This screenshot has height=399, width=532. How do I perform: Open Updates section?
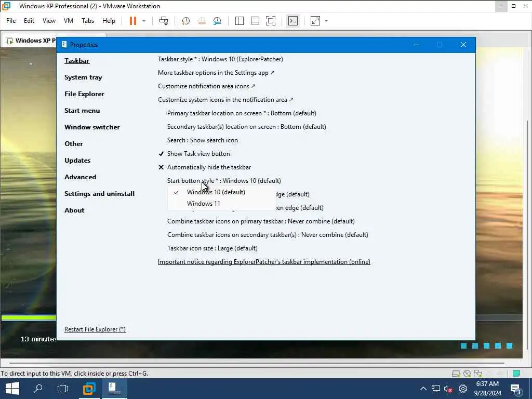pyautogui.click(x=77, y=161)
